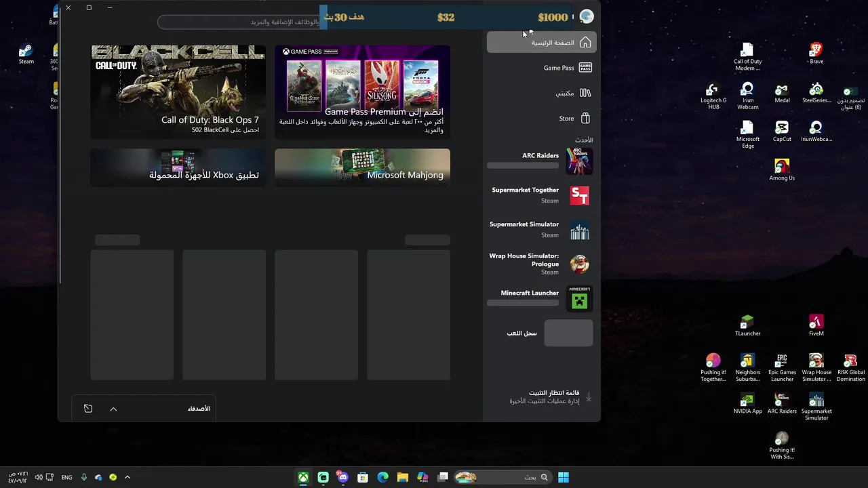The height and width of the screenshot is (488, 868).
Task: Open Microsoft Store from taskbar
Action: 363,477
